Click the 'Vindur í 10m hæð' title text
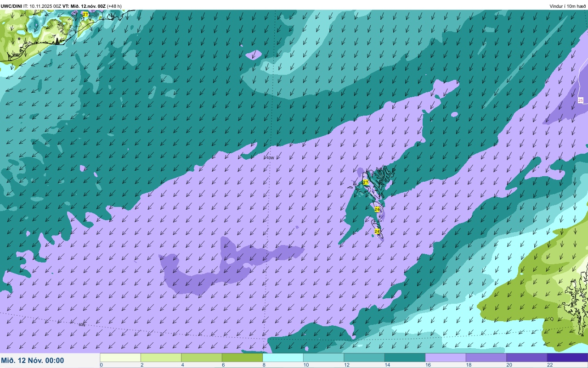The height and width of the screenshot is (368, 588). pos(568,6)
